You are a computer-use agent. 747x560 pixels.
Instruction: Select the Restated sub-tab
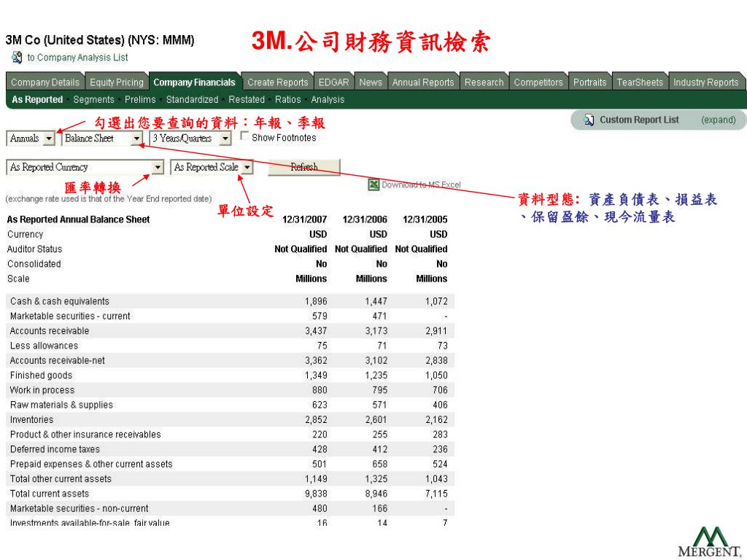coord(247,99)
